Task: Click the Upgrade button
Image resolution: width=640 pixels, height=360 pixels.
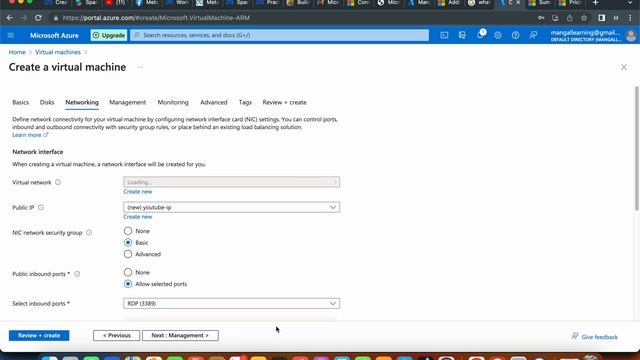Action: coord(109,36)
